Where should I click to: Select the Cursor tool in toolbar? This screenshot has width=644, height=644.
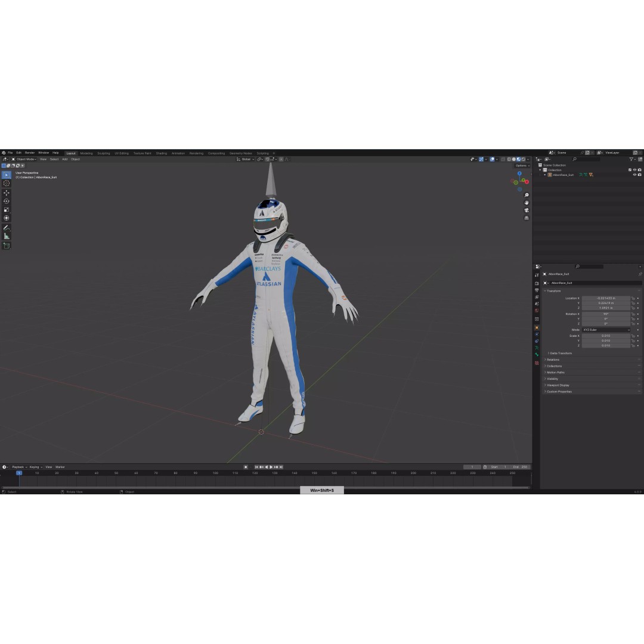(7, 183)
